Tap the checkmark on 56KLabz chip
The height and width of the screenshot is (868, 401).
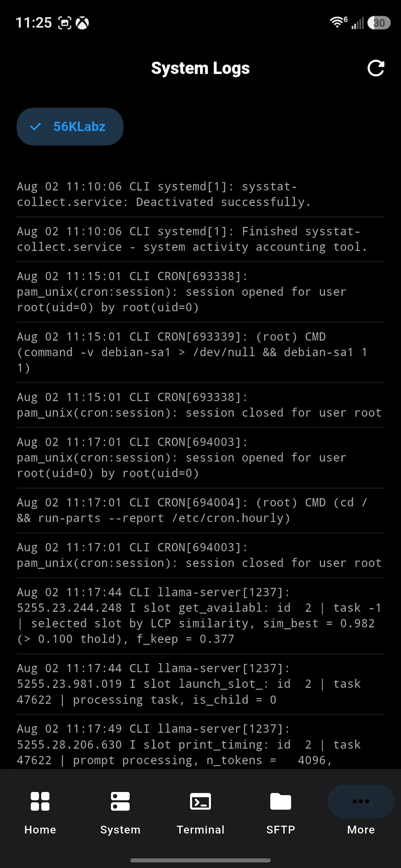[x=35, y=127]
